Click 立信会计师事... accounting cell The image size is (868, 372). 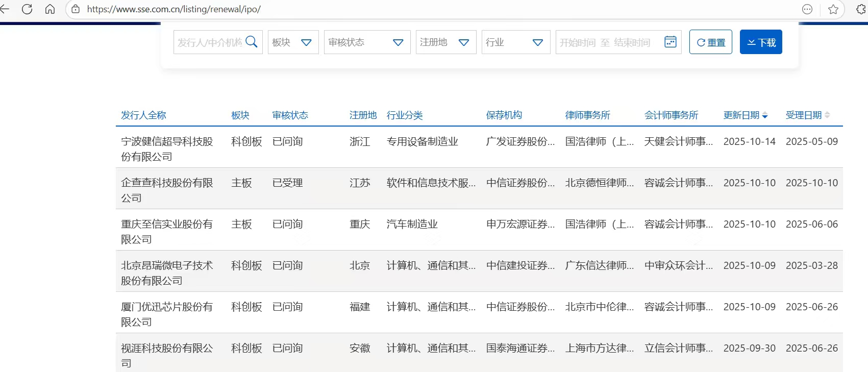(679, 348)
